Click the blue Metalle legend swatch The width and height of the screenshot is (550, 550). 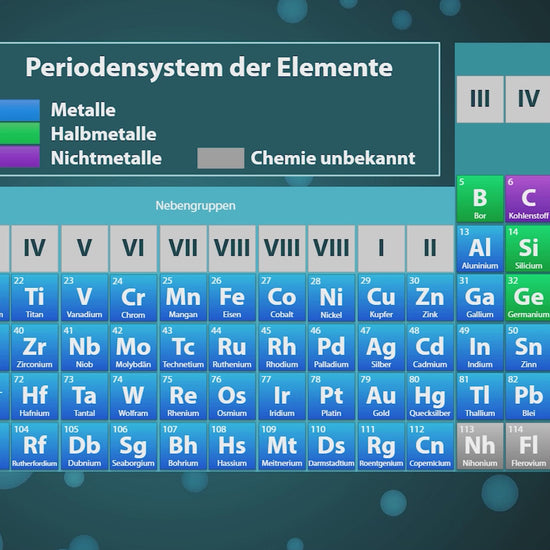(20, 110)
